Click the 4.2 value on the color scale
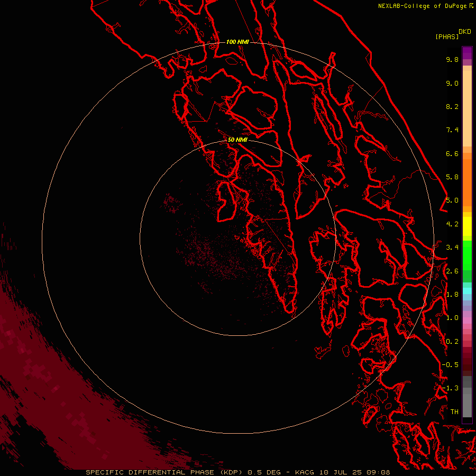 [x=452, y=224]
